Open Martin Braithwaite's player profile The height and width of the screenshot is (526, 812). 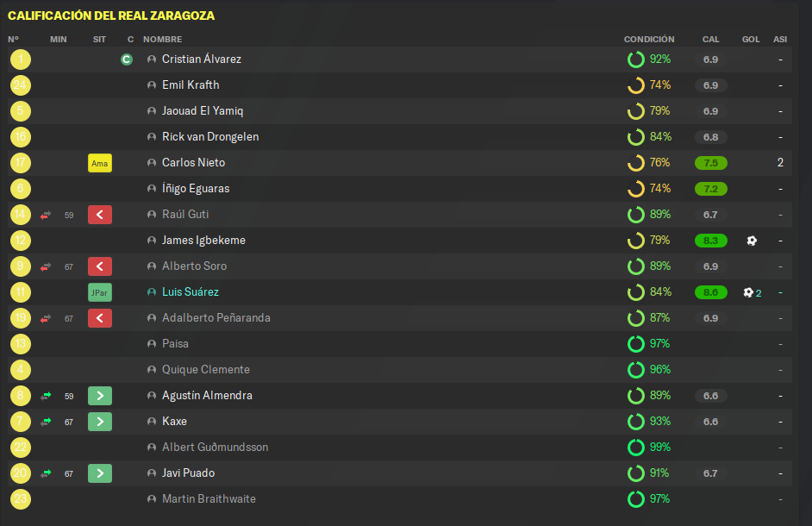(x=209, y=499)
